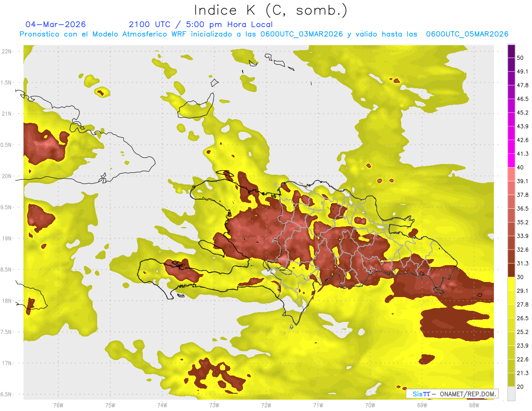Viewport: 532px width, 411px height.
Task: Click the dark purple swatch above 50
Action: (511, 51)
